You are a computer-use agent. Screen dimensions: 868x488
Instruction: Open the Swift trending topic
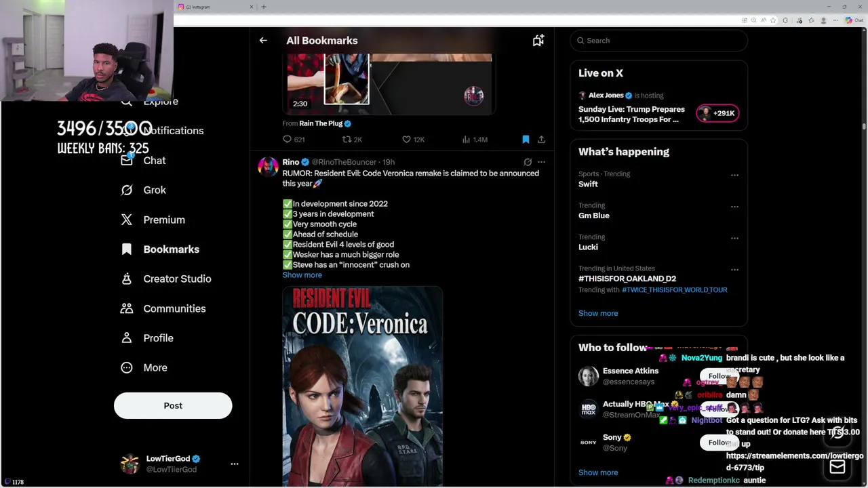(x=588, y=184)
